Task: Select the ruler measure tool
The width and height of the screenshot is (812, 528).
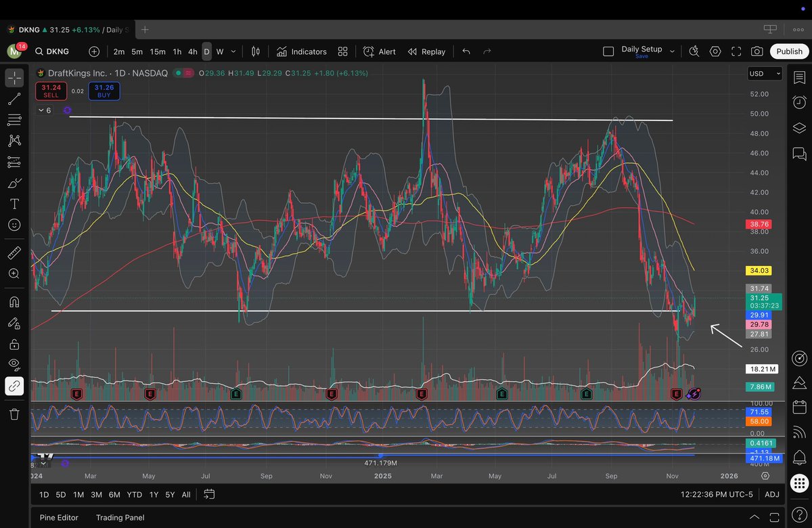Action: 14,252
